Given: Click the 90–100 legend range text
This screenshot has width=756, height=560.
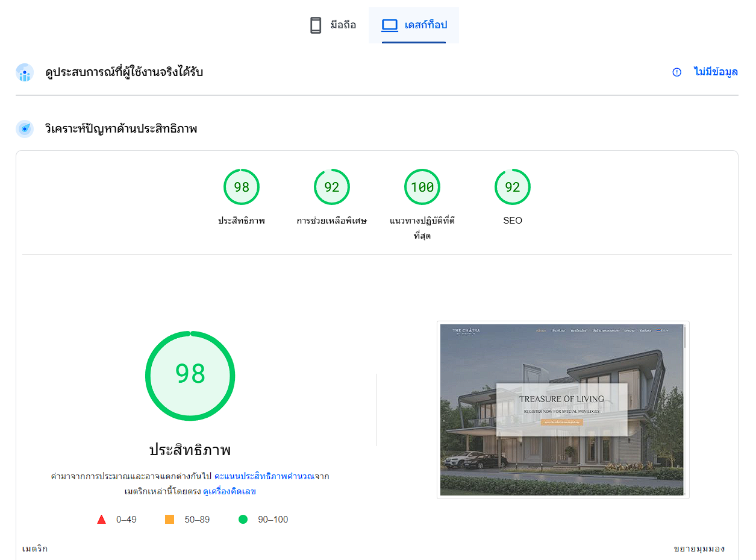Looking at the screenshot, I should coord(273,519).
